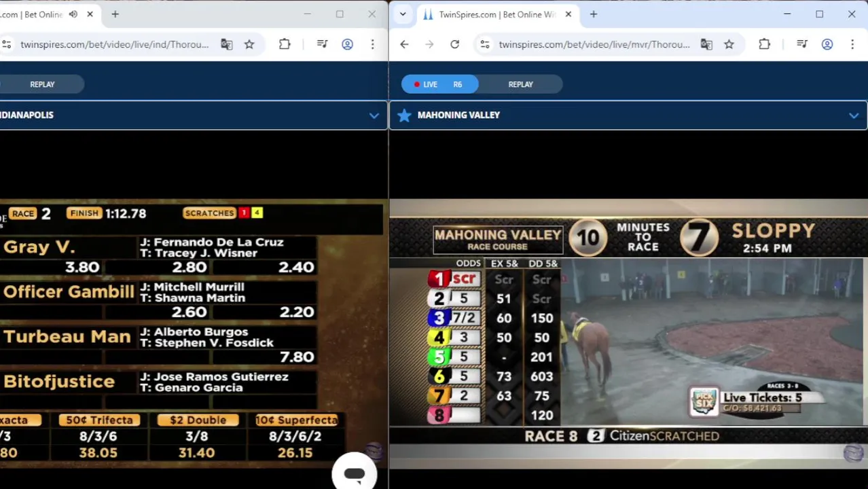Bookmark the page in right window
The image size is (868, 489).
[x=729, y=44]
